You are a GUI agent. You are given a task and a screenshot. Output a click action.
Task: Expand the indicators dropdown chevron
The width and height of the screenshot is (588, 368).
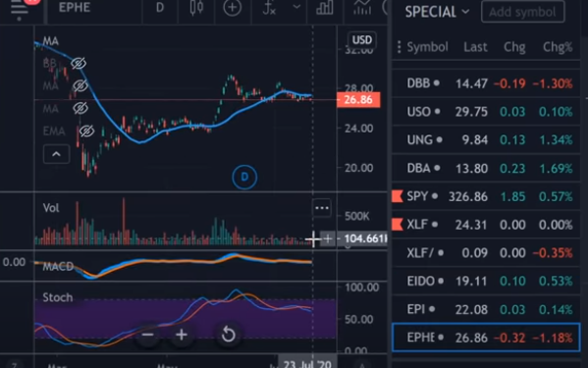pos(296,7)
